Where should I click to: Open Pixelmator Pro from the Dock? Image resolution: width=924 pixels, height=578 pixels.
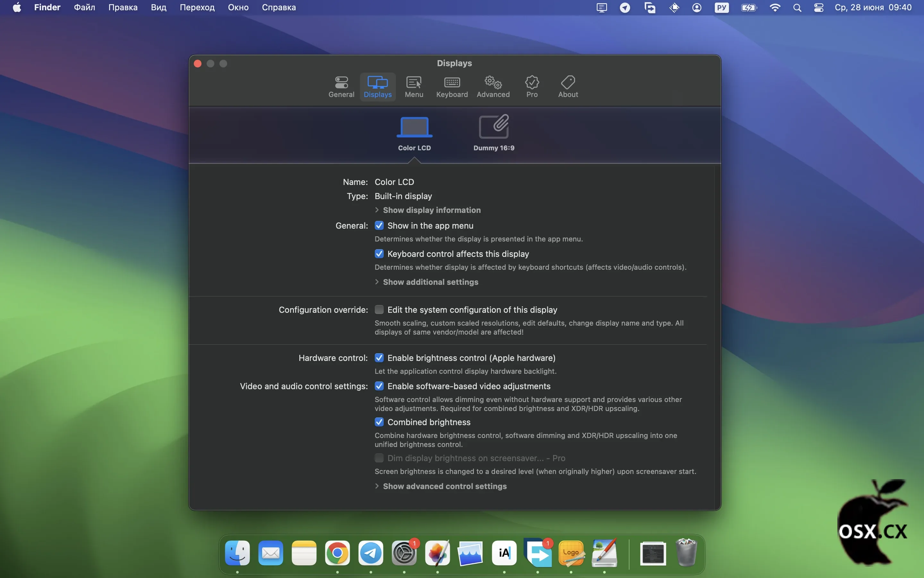(x=438, y=553)
